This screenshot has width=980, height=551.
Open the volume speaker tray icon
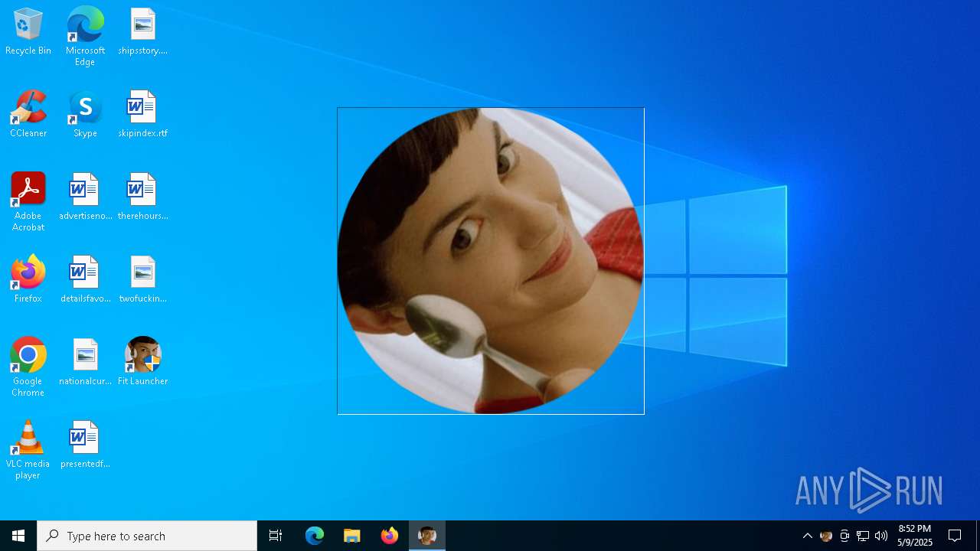tap(881, 536)
